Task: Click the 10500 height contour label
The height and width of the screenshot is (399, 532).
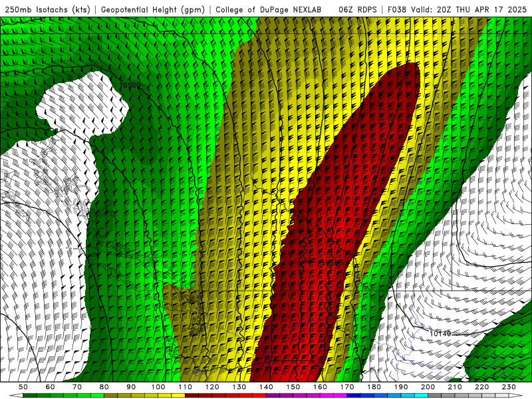Action: [x=130, y=85]
